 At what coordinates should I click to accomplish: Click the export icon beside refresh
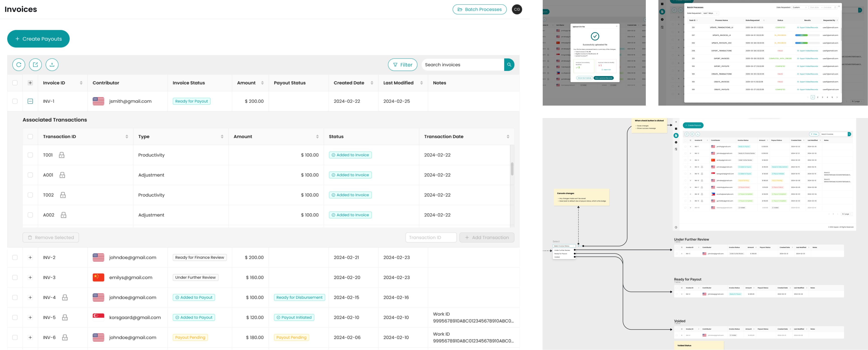[35, 65]
